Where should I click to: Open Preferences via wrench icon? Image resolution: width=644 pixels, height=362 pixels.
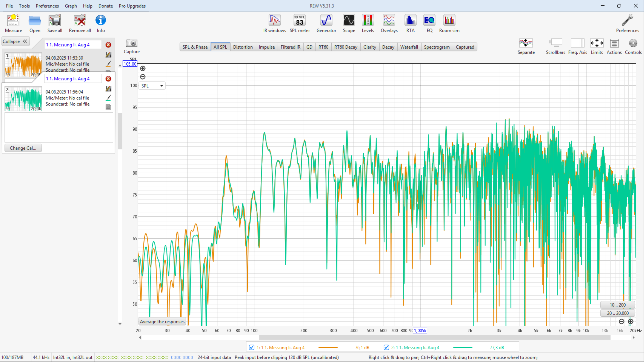[x=627, y=23]
